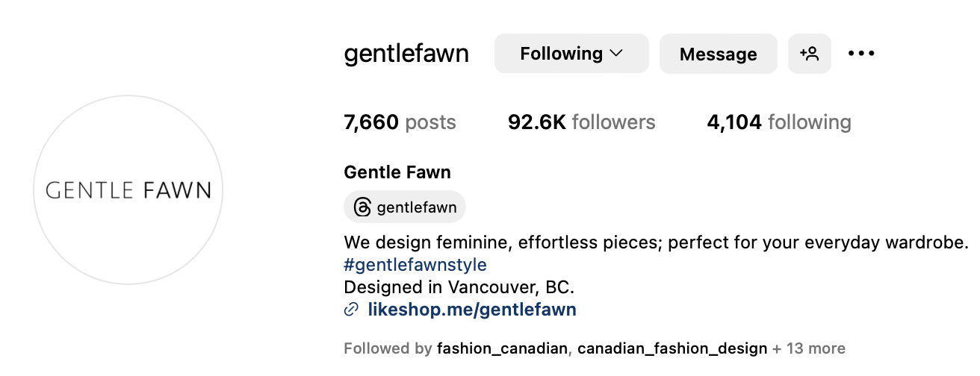Send a message via Message button
This screenshot has height=376, width=980.
pos(718,54)
